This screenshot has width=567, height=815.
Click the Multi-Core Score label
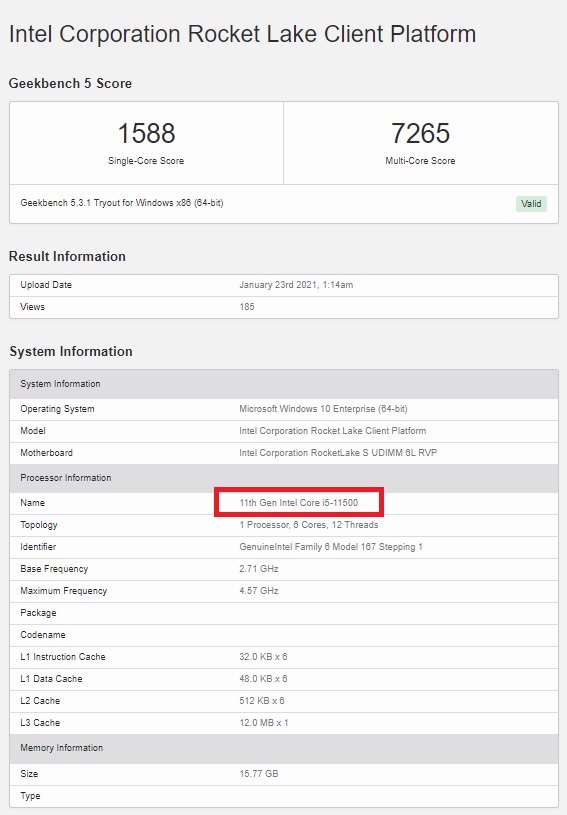[420, 161]
